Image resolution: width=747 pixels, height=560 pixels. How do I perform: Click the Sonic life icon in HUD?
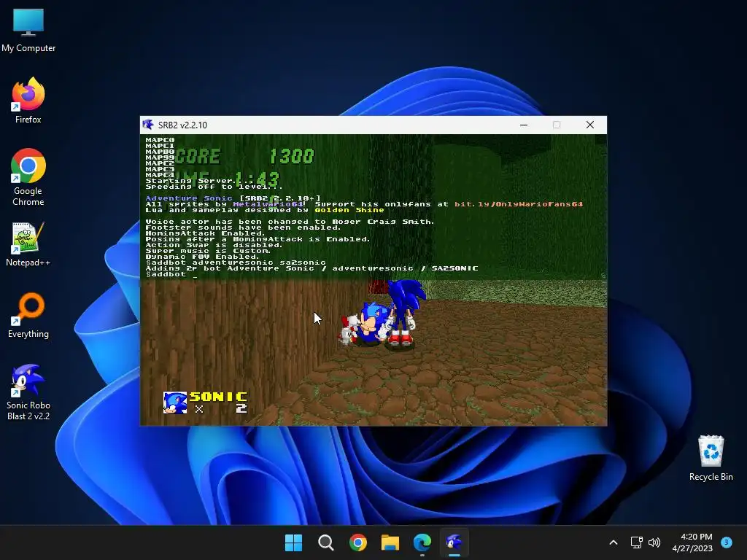coord(175,402)
